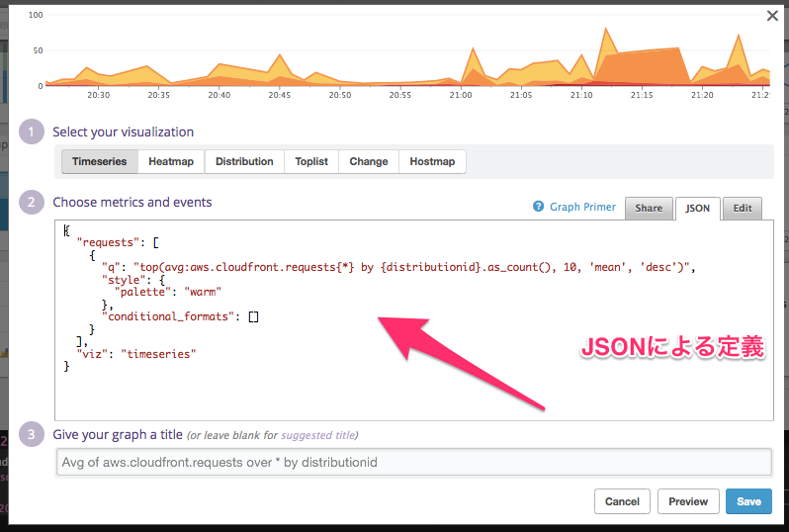Screen dimensions: 789x532
Task: Save the graph
Action: pyautogui.click(x=748, y=501)
